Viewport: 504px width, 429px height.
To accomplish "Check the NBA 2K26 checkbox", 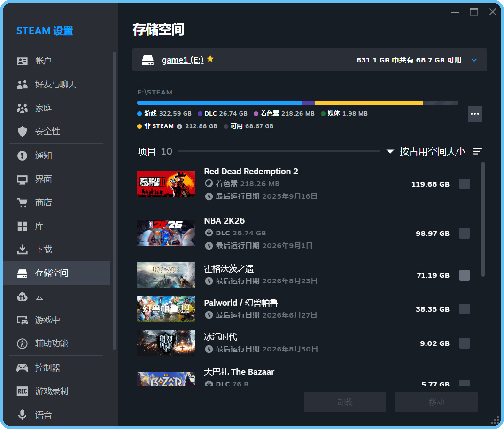I will tap(465, 233).
